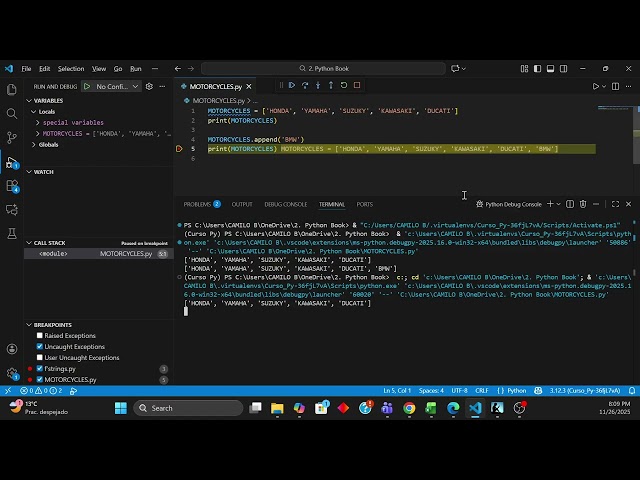Image resolution: width=640 pixels, height=480 pixels.
Task: Switch to the PORTS panel tab
Action: point(364,204)
